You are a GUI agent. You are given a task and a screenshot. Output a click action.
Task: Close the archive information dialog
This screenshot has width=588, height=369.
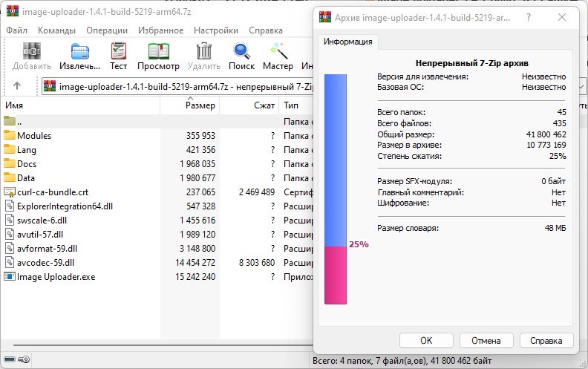(562, 17)
